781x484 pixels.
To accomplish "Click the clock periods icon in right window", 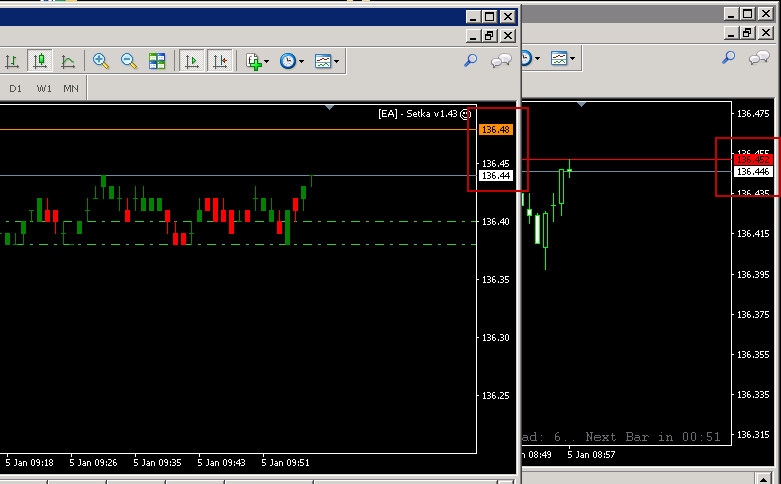I will coord(526,58).
